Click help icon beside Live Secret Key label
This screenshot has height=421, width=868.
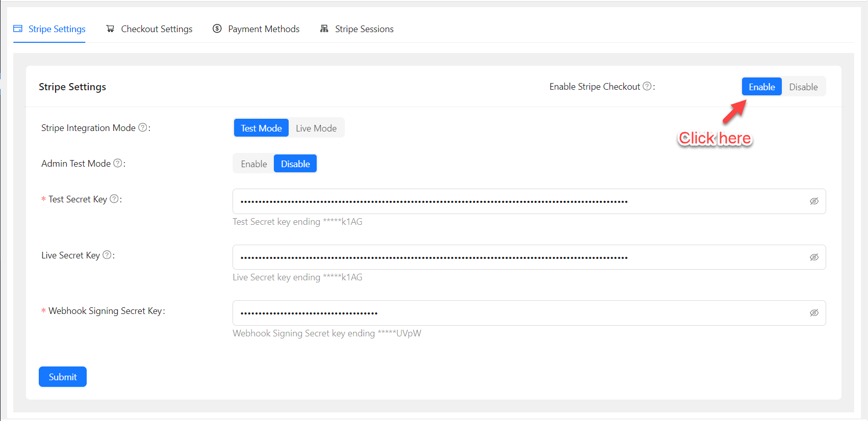tap(107, 255)
